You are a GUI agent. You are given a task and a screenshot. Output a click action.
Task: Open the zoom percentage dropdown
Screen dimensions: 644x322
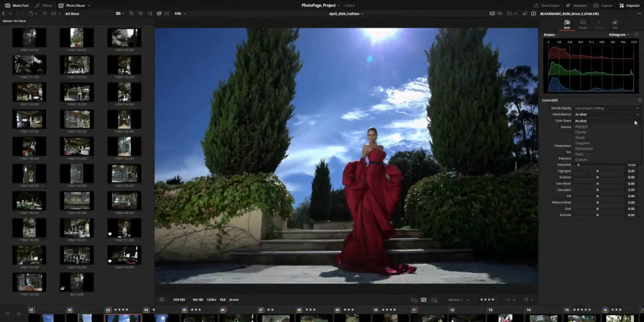[180, 13]
